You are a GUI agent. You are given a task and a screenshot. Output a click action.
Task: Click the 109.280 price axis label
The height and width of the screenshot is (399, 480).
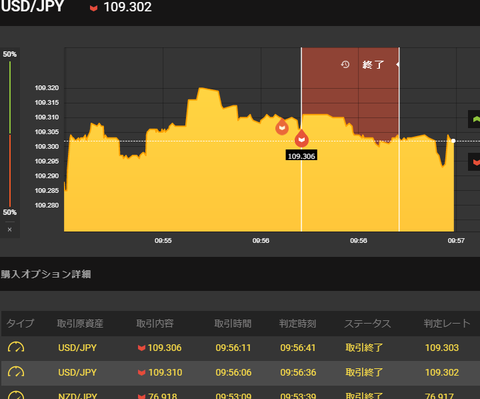click(x=47, y=205)
